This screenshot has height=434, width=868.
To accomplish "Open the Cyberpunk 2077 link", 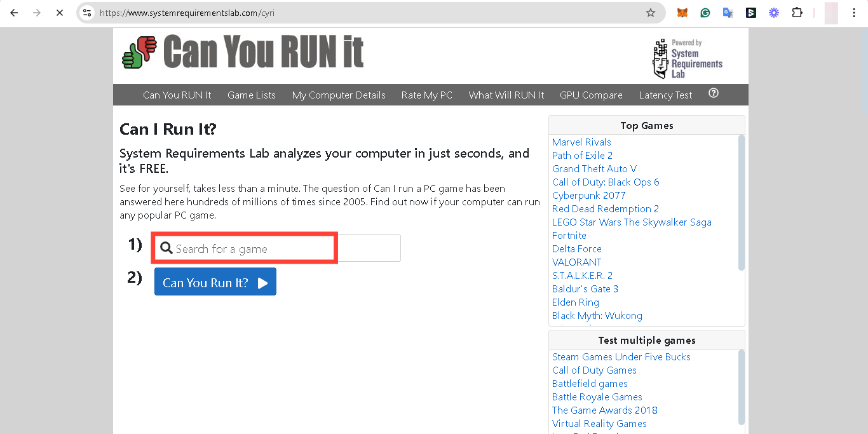I will pyautogui.click(x=588, y=196).
